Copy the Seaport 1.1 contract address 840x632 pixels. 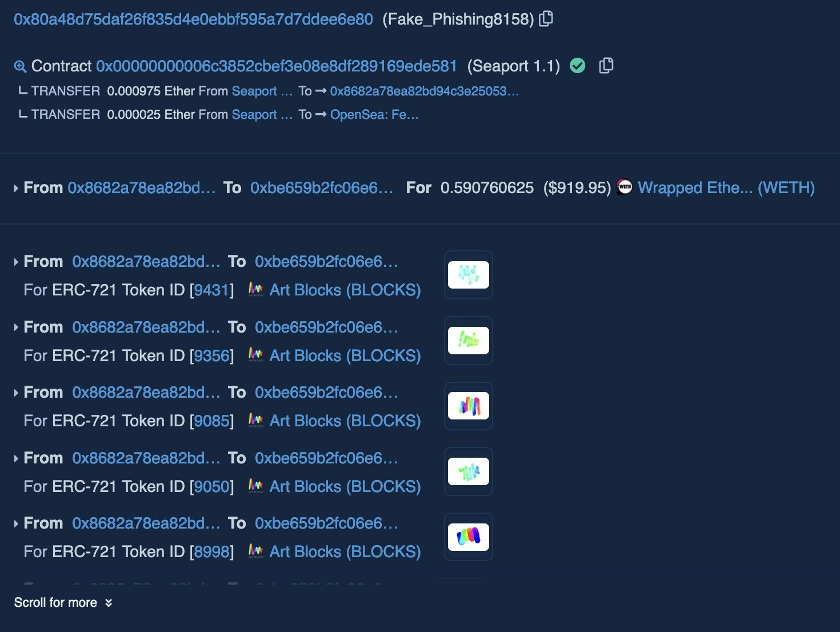pos(606,66)
